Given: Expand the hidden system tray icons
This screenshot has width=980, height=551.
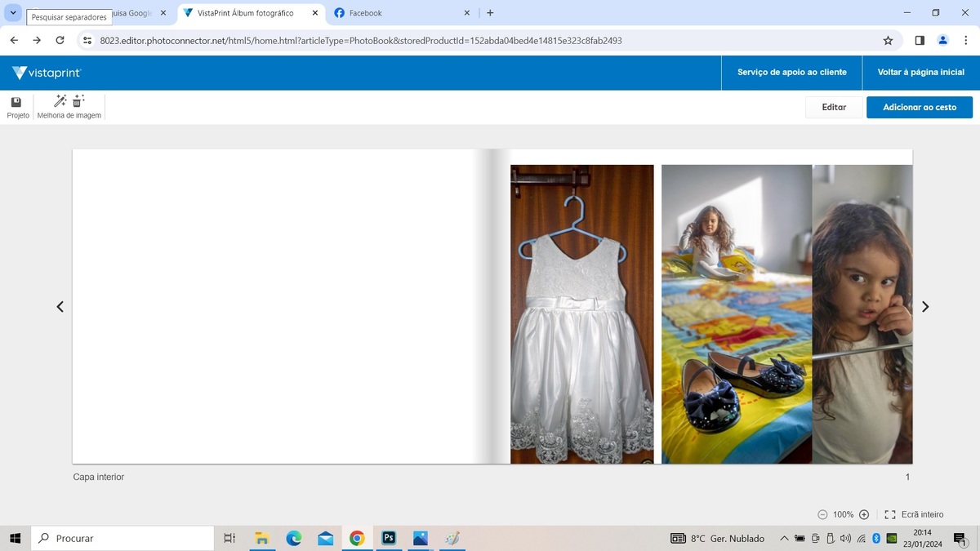Looking at the screenshot, I should tap(784, 539).
